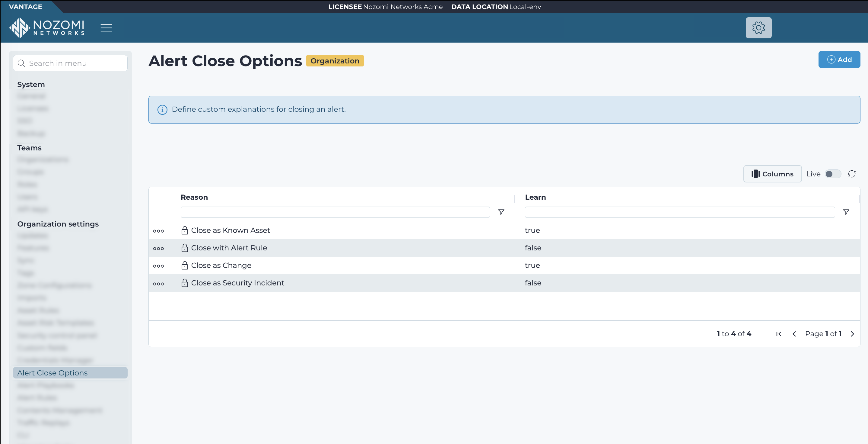Click the Reason column filter icon

pyautogui.click(x=501, y=212)
